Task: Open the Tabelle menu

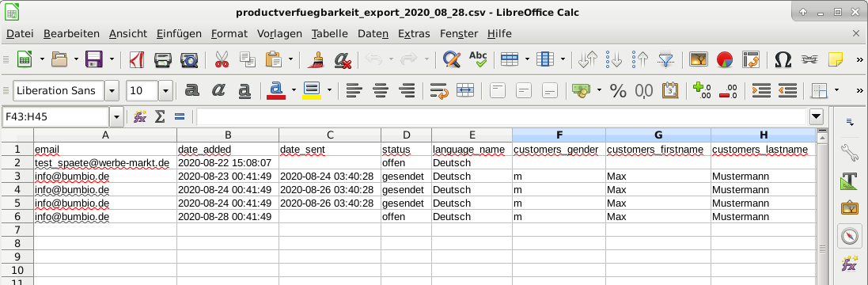Action: coord(329,34)
